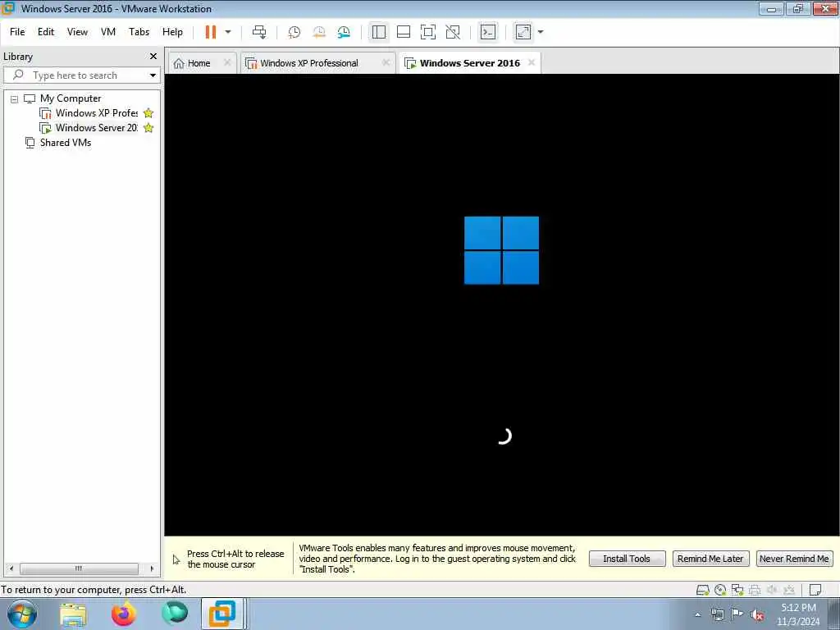Screen dimensions: 840x630
Task: Open File Explorer from the taskbar
Action: (73, 614)
